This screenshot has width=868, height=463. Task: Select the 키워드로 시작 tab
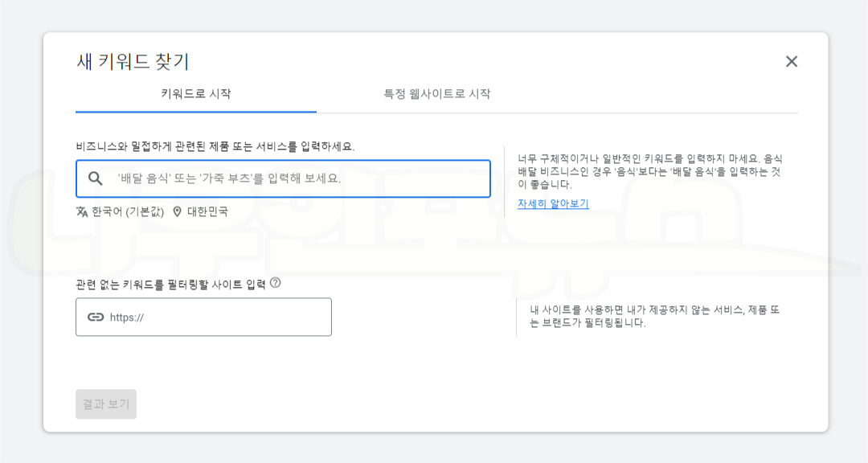click(194, 94)
